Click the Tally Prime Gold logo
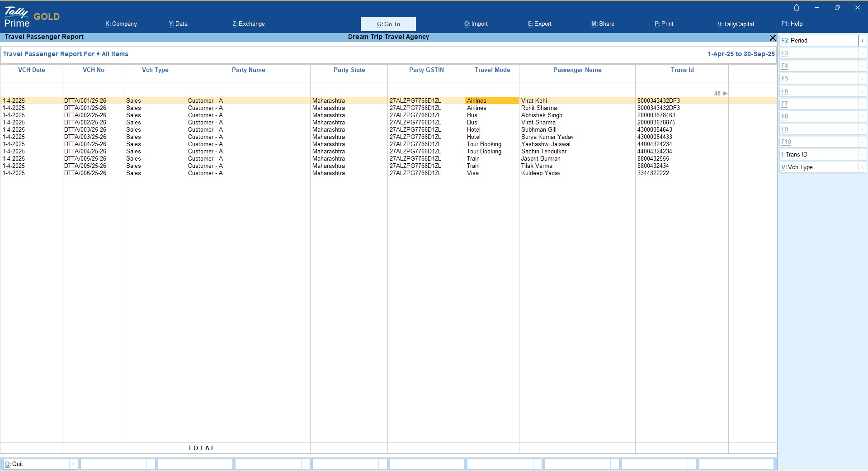Viewport: 868px width, 471px height. tap(32, 17)
